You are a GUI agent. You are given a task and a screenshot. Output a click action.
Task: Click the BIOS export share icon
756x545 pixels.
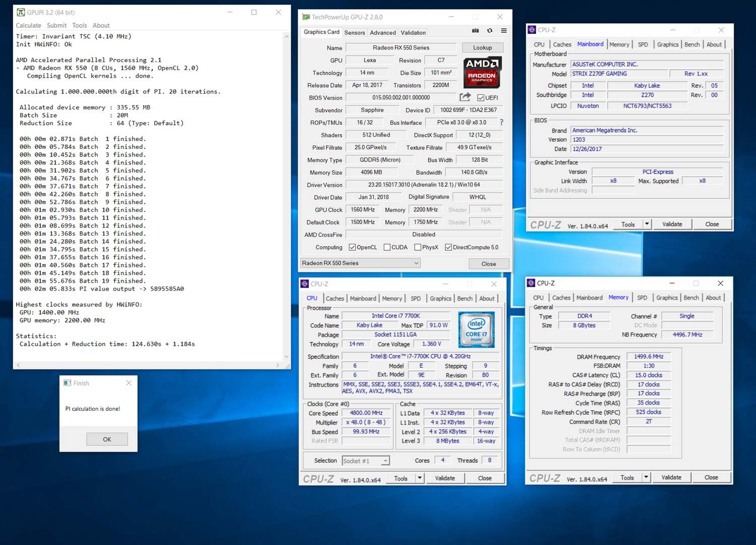tap(465, 97)
